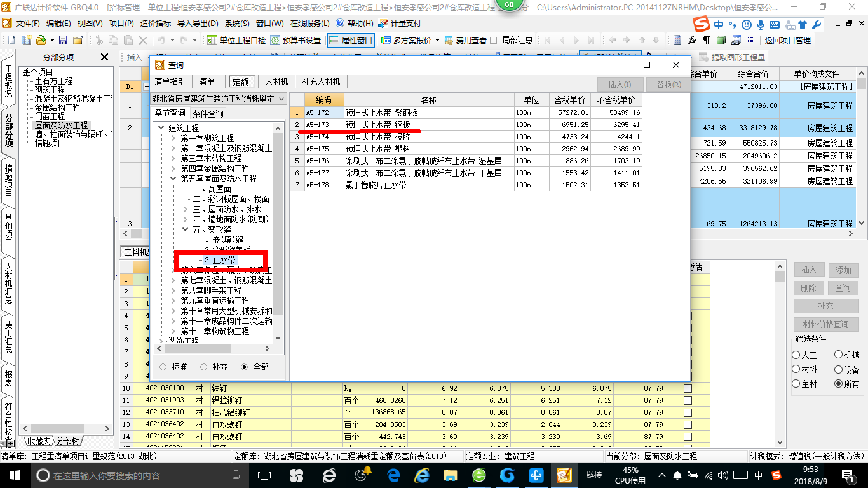Open the 造价指标 menu
Screen dimensions: 868x488
click(155, 23)
